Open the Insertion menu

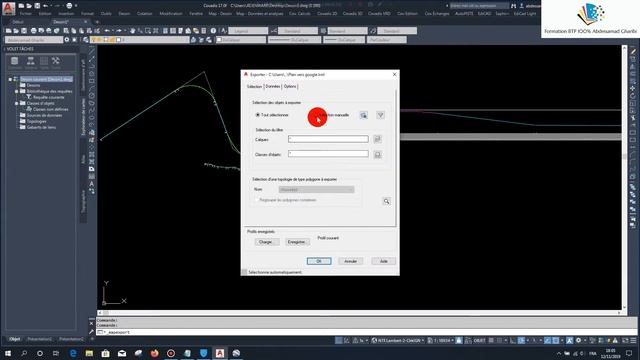point(66,13)
